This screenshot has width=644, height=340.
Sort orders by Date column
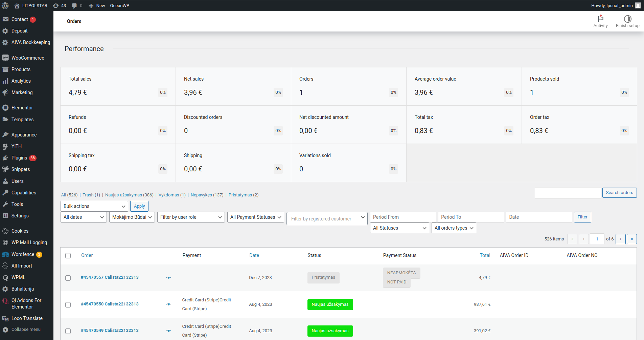click(x=254, y=255)
